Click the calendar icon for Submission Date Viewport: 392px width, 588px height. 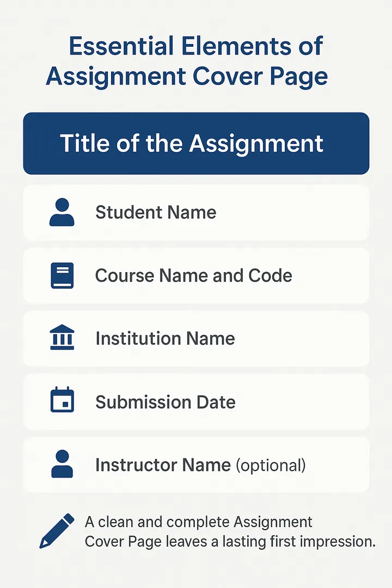pyautogui.click(x=62, y=400)
